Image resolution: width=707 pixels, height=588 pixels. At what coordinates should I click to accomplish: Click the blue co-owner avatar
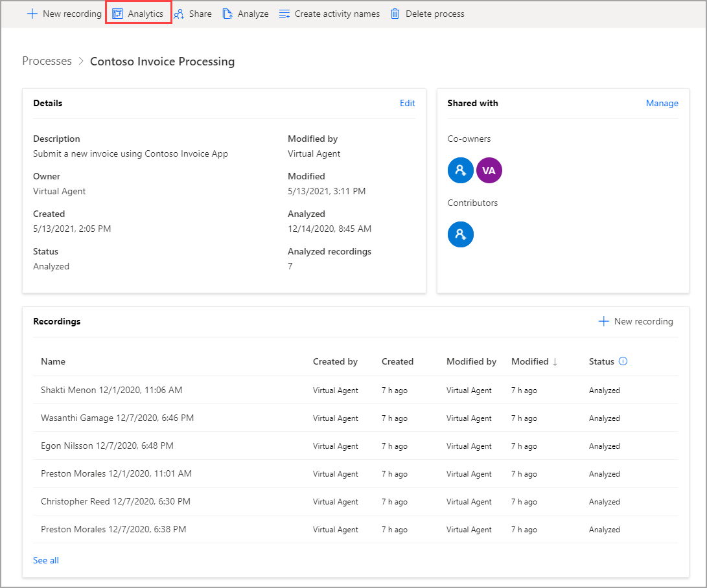coord(460,170)
